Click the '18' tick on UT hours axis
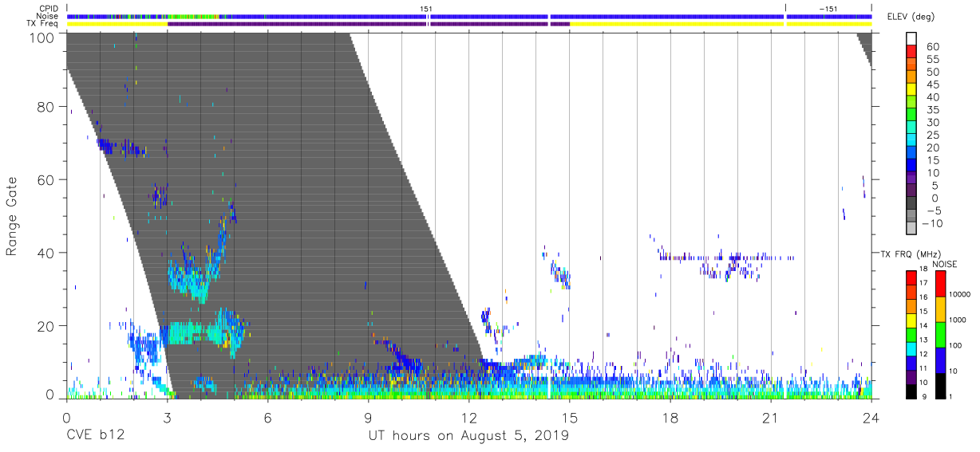This screenshot has height=452, width=980. point(670,417)
